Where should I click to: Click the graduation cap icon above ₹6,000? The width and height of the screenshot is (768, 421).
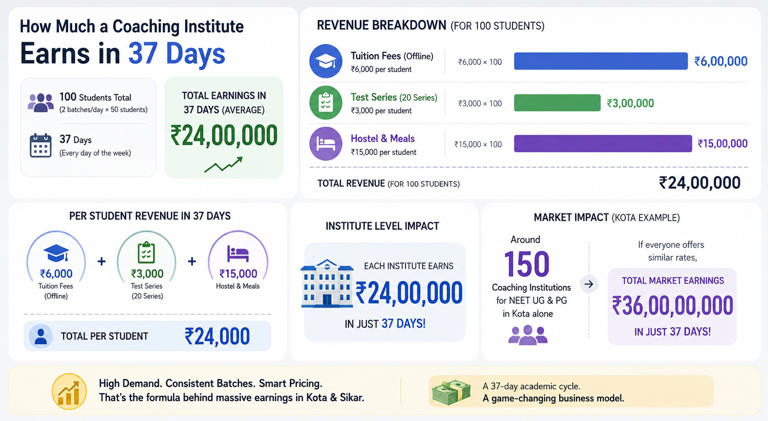tap(56, 253)
